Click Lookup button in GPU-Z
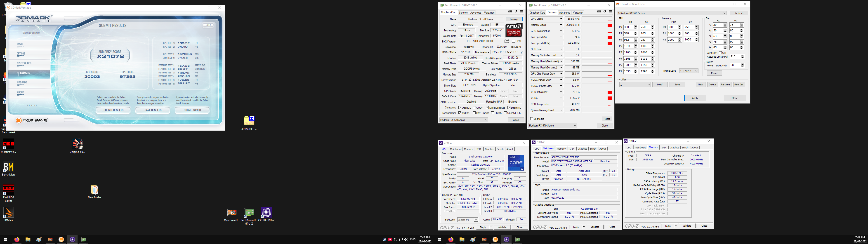868x244 pixels. click(x=514, y=19)
